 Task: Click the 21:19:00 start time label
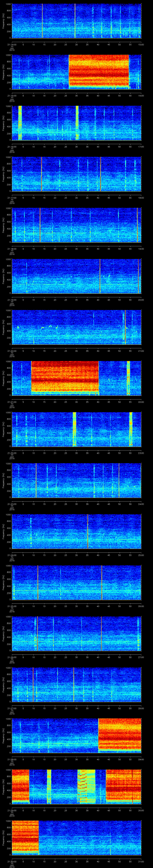point(12,300)
